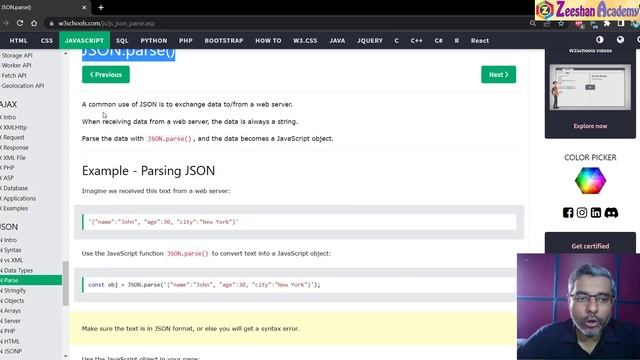Viewport: 640px width, 360px height.
Task: Open W3Schools LinkedIn icon
Action: 596,213
